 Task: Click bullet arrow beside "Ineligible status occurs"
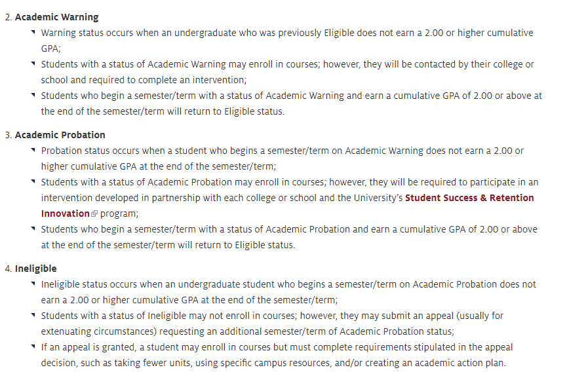[33, 284]
